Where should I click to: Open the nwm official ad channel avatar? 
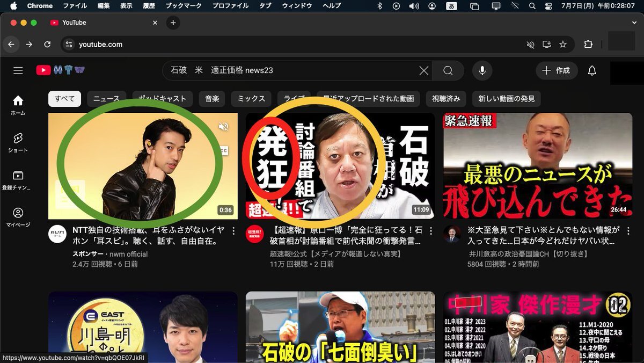(57, 234)
